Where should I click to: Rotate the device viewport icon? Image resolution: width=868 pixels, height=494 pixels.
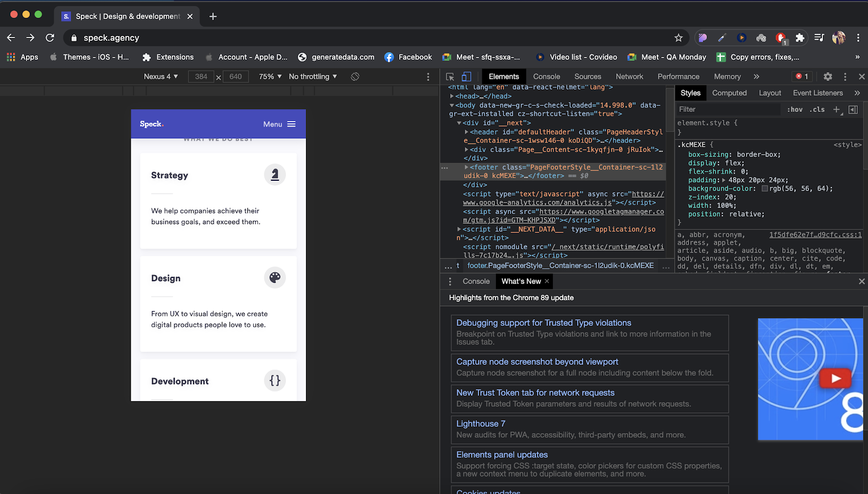(355, 77)
